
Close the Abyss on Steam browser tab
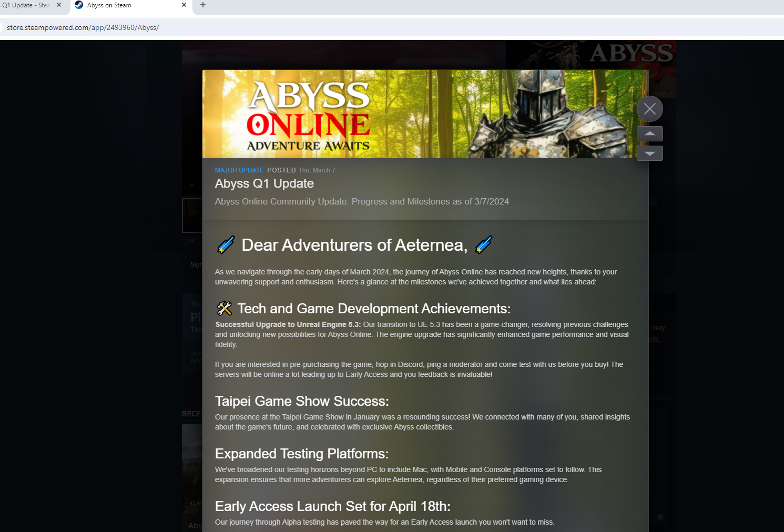(184, 5)
